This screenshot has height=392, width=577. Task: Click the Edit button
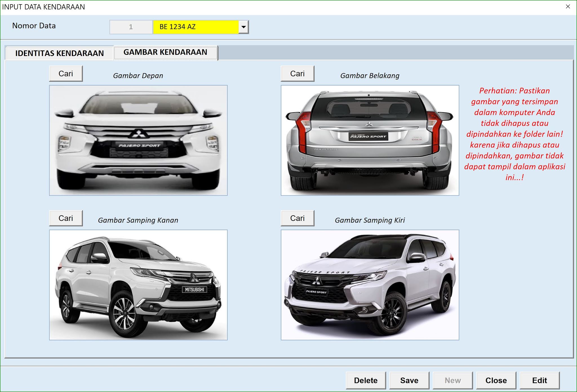[539, 380]
